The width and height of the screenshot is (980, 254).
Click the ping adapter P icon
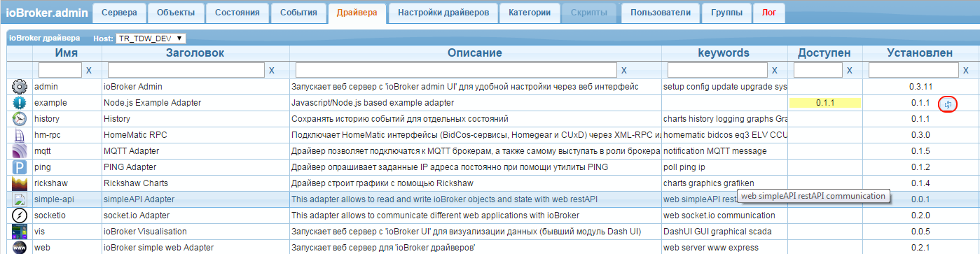point(20,167)
